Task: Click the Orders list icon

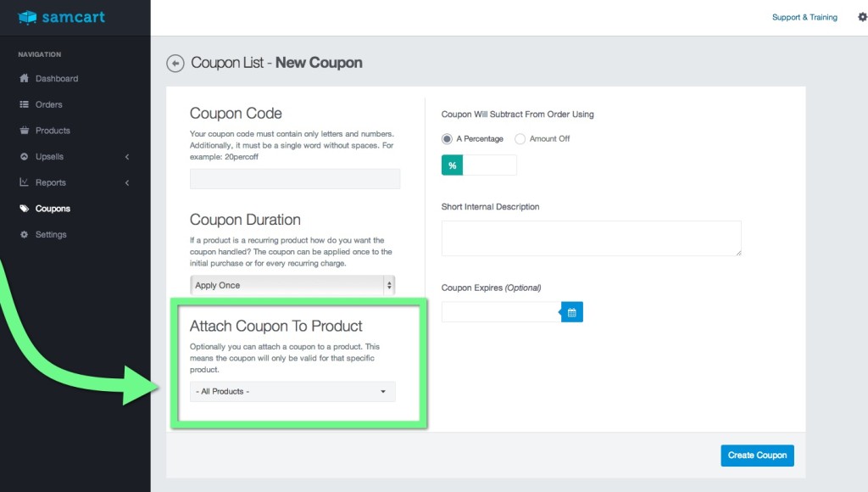Action: 25,104
